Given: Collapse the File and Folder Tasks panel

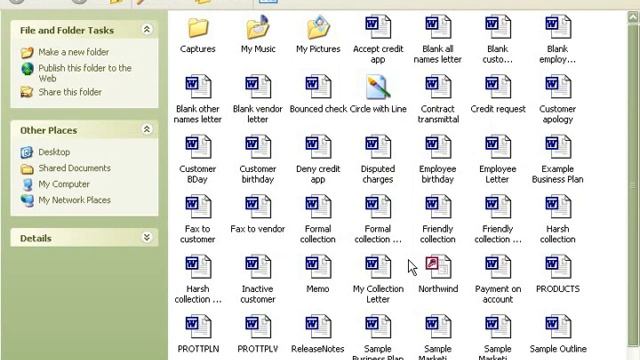Looking at the screenshot, I should 147,29.
